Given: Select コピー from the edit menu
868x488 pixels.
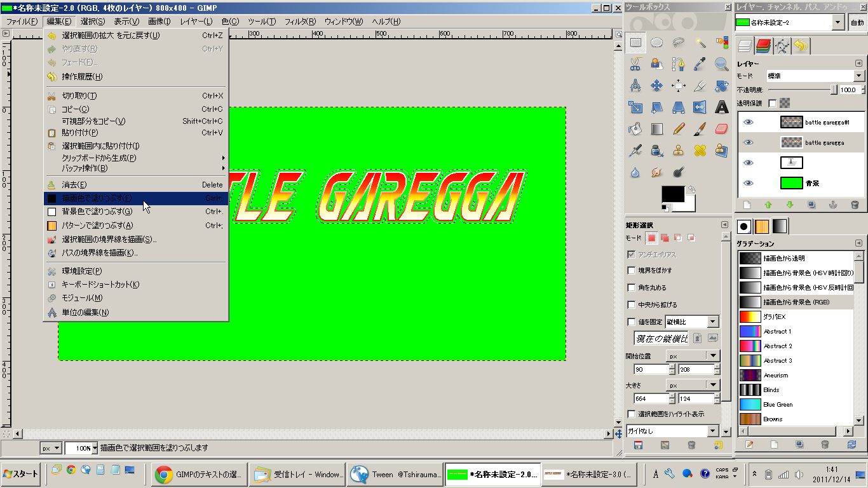Looking at the screenshot, I should [136, 109].
